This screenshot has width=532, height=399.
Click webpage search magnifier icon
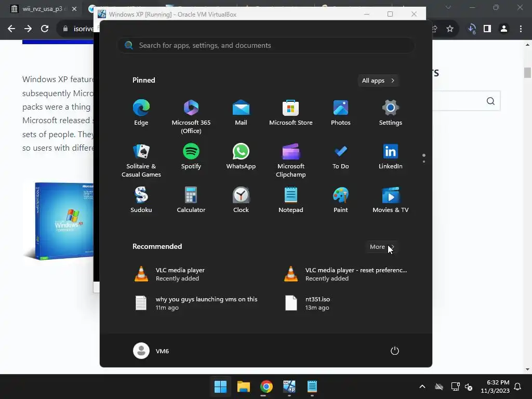pos(490,101)
